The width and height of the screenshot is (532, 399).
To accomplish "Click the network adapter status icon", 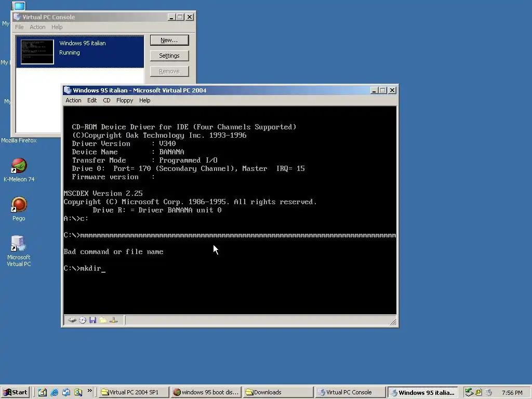I will click(x=114, y=320).
